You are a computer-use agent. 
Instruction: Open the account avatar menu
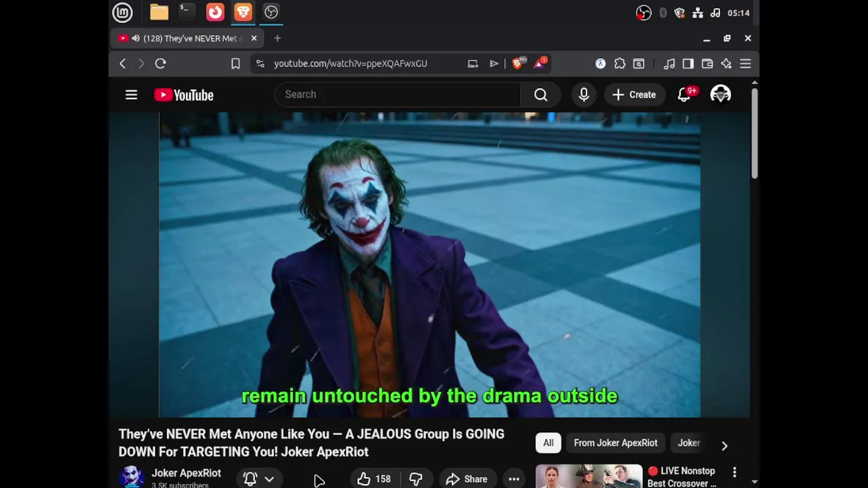[720, 95]
